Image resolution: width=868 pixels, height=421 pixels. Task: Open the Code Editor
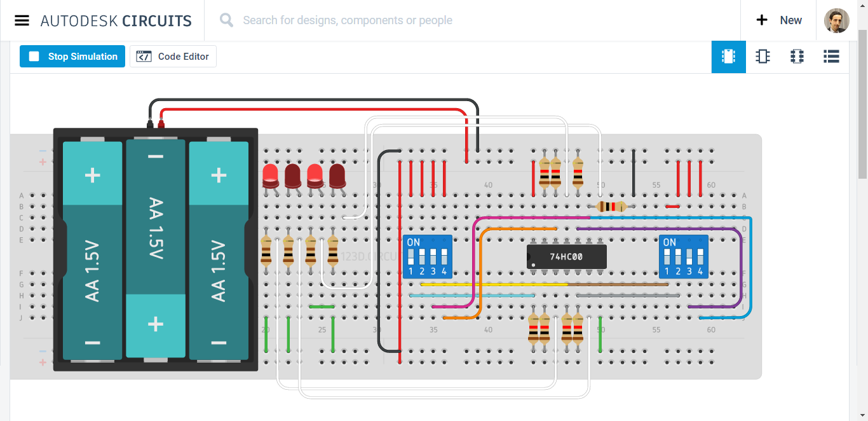tap(173, 56)
